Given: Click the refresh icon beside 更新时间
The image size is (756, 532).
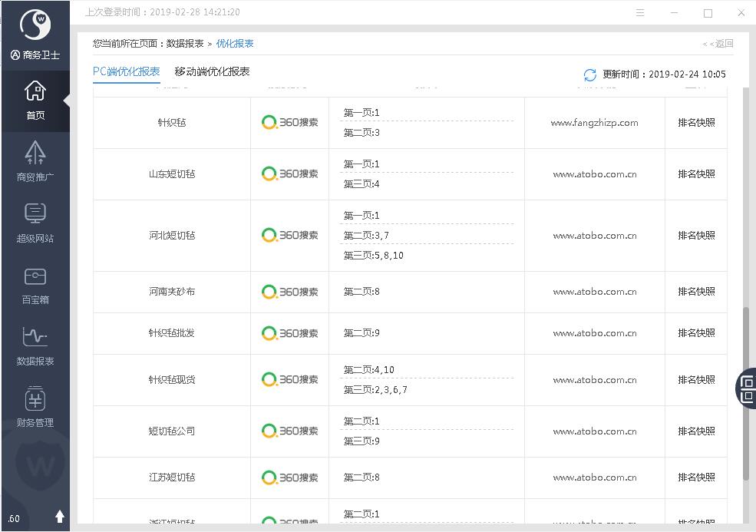Looking at the screenshot, I should (x=589, y=74).
